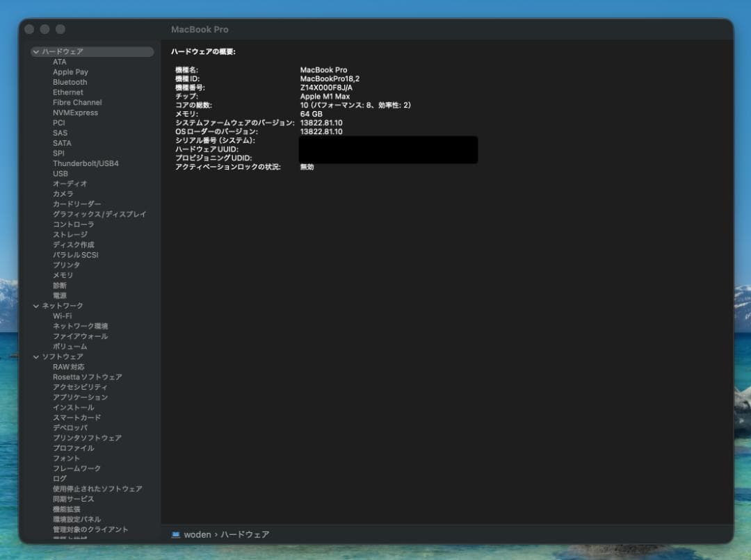
Task: Select 電源 in the sidebar
Action: pyautogui.click(x=60, y=296)
